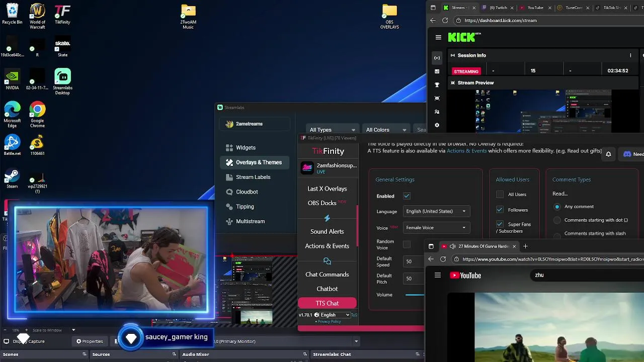This screenshot has width=644, height=362.
Task: Click the YouTube search box containing zhu
Action: [588, 275]
